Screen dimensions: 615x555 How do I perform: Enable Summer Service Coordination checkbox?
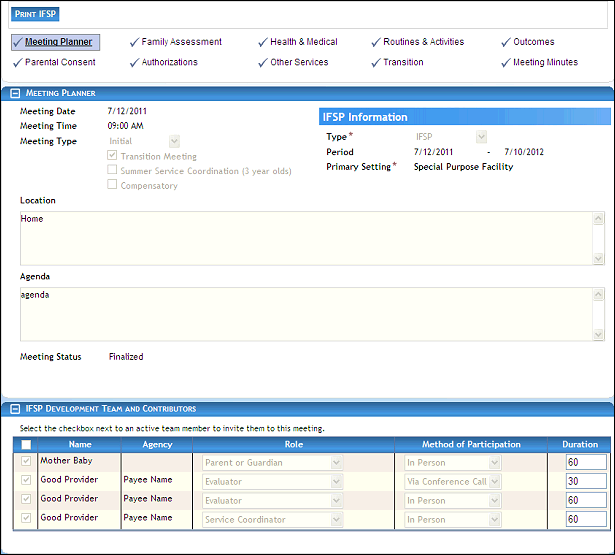113,171
